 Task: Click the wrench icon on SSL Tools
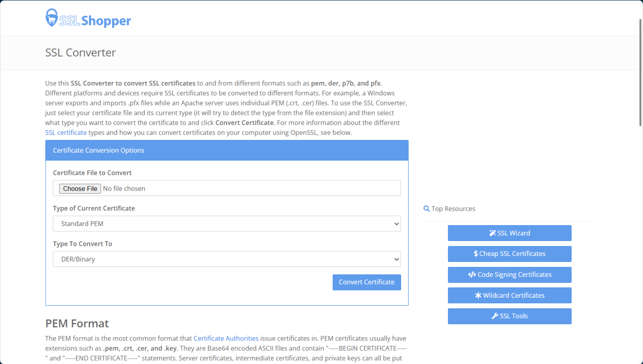[495, 316]
